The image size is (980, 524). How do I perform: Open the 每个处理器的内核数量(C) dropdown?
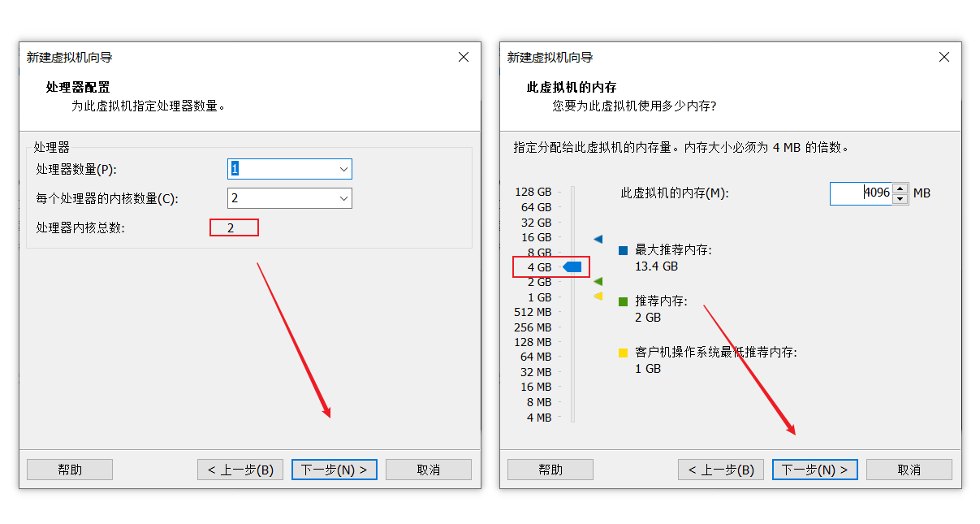345,198
